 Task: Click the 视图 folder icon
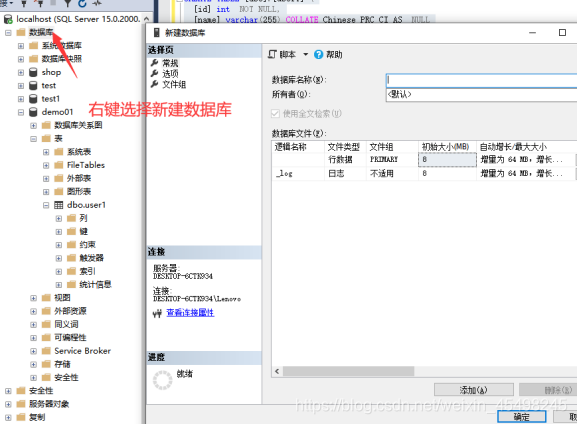(46, 298)
